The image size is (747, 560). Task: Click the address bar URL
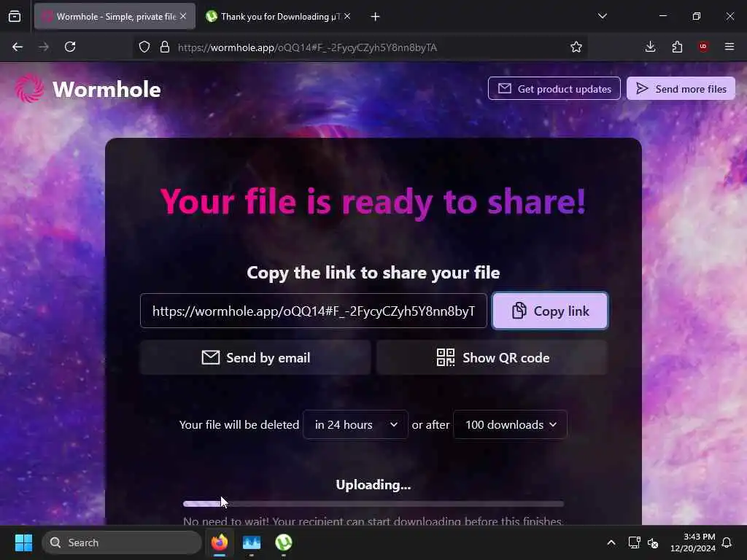(307, 47)
